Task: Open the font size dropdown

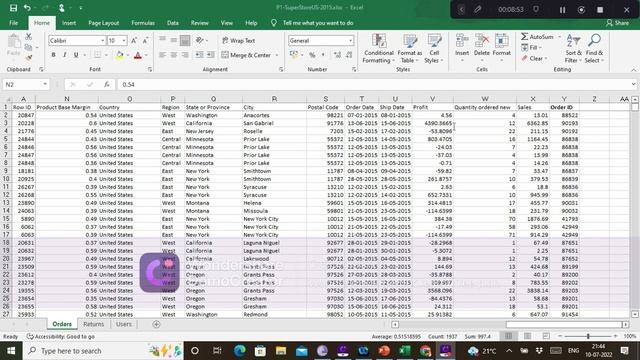Action: point(124,40)
